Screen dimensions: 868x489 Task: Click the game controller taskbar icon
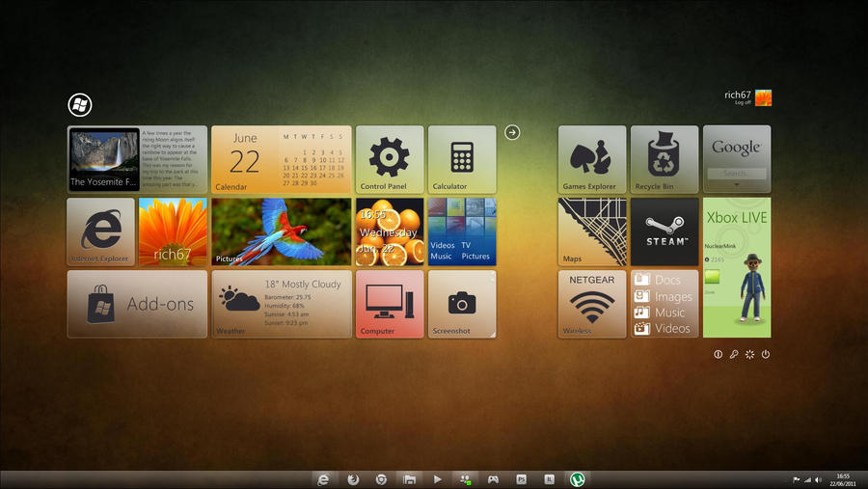pyautogui.click(x=493, y=479)
